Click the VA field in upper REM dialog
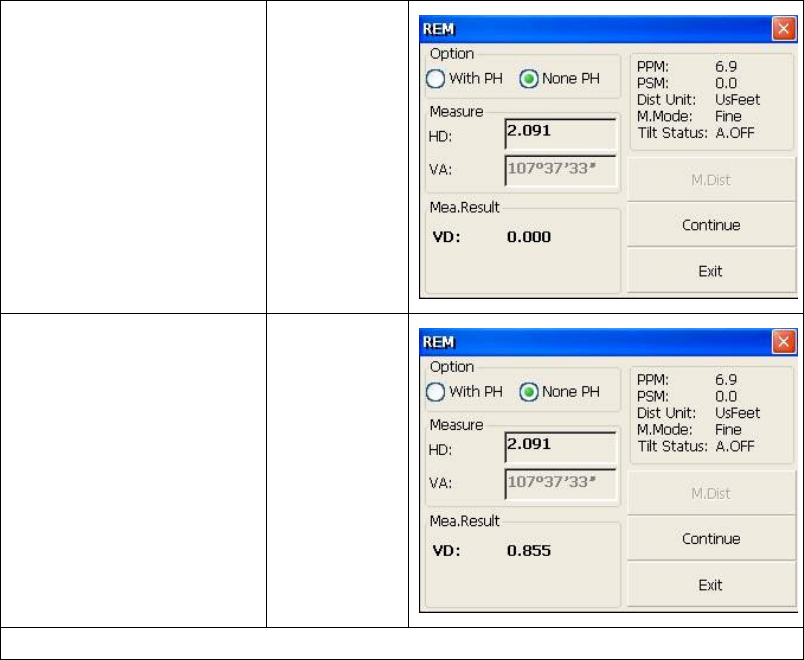This screenshot has height=660, width=804. point(560,171)
